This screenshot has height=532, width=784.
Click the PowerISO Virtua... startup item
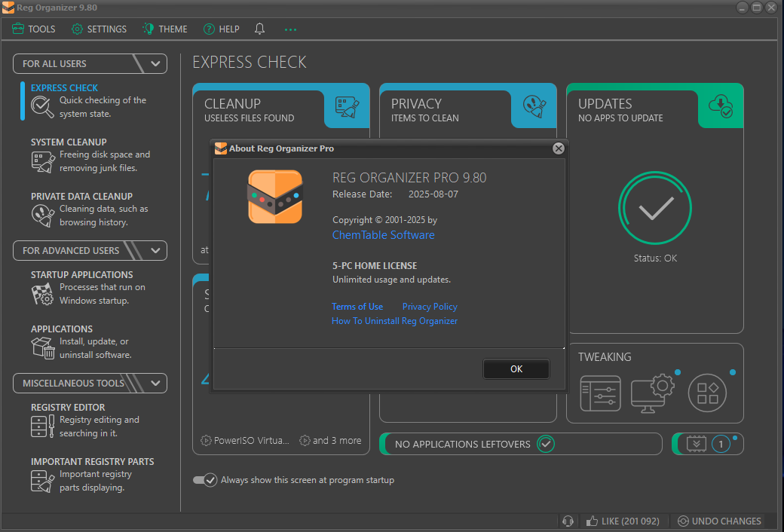[x=245, y=441]
